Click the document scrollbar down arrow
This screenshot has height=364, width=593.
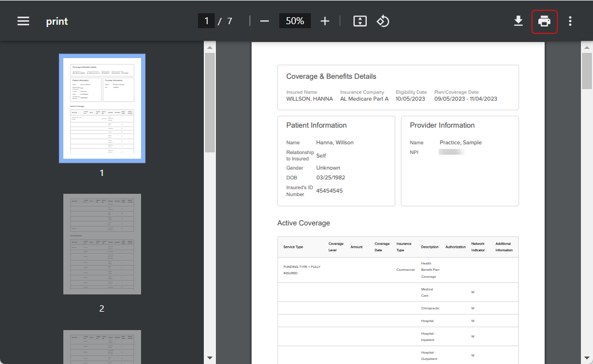tap(586, 358)
